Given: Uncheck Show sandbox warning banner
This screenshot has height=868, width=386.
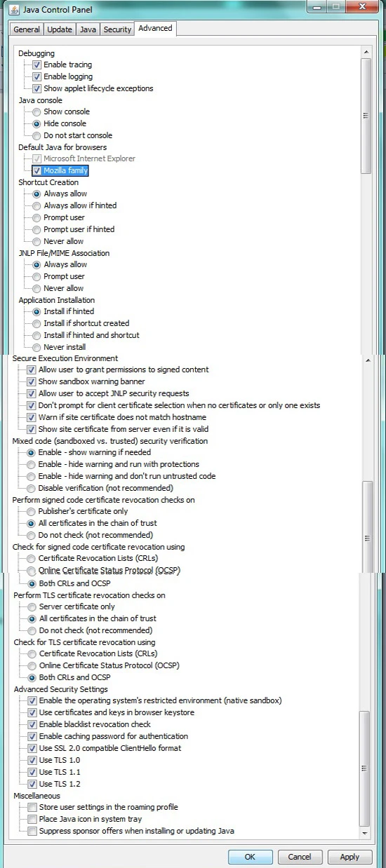Looking at the screenshot, I should click(x=31, y=381).
